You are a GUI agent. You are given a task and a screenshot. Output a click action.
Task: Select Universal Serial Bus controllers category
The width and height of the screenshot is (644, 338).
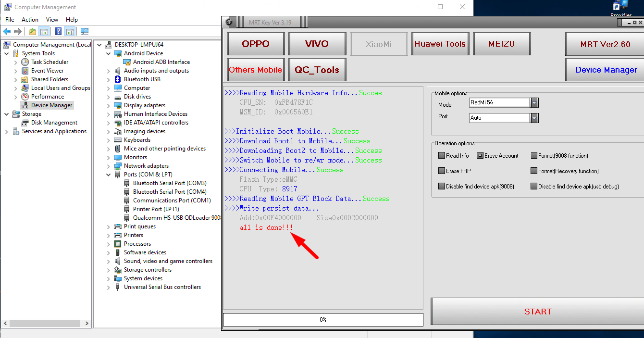pyautogui.click(x=162, y=287)
